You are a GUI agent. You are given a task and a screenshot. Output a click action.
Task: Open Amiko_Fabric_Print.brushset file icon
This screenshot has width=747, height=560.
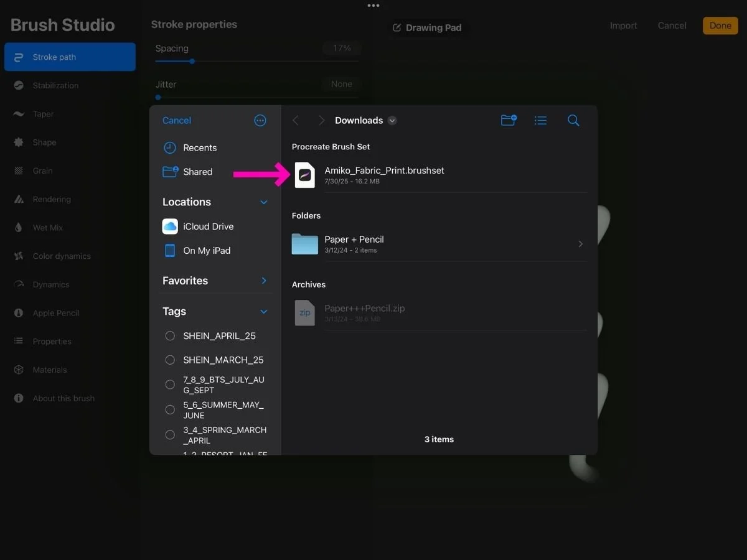click(305, 175)
